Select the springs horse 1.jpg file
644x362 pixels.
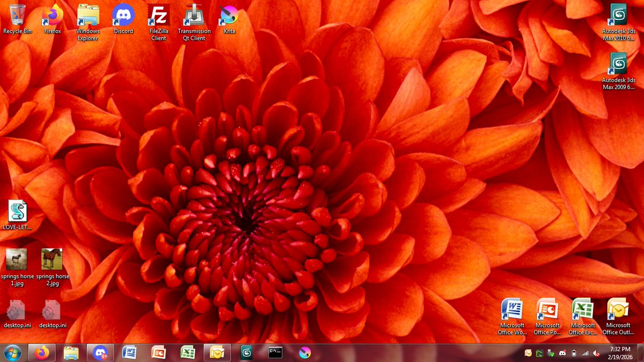tap(17, 267)
